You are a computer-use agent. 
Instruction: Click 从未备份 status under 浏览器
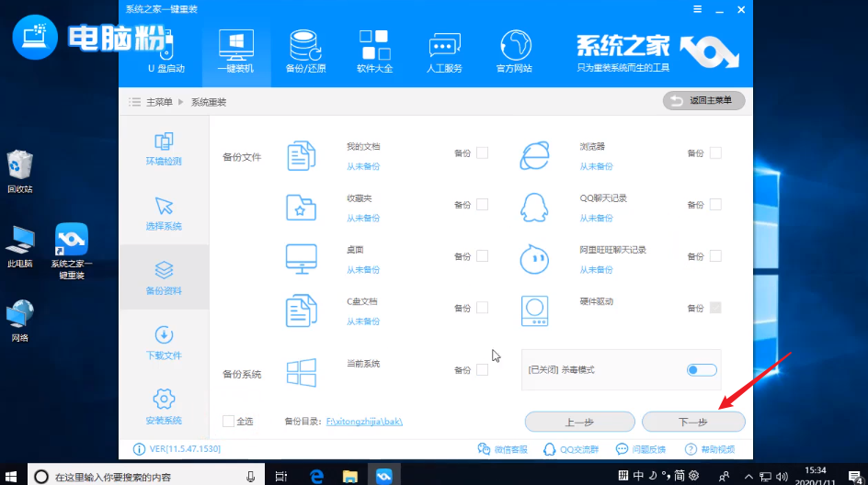coord(596,166)
